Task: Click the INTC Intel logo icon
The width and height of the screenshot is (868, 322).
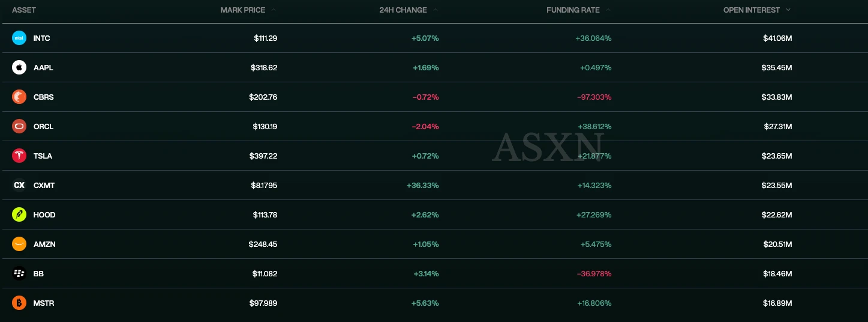Action: [x=19, y=38]
